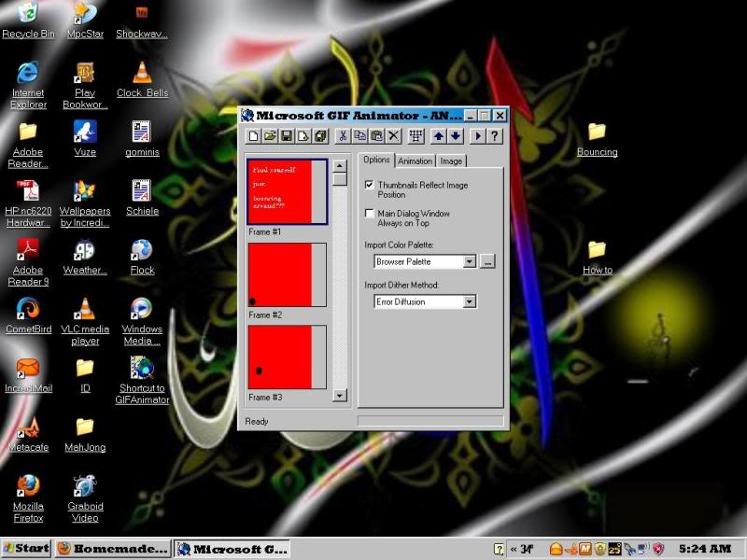This screenshot has height=560, width=747.
Task: Select Graboid Video desktop icon
Action: point(85,498)
